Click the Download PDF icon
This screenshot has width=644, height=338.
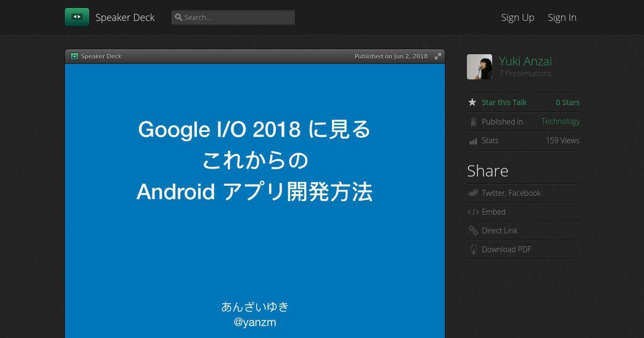click(x=473, y=249)
